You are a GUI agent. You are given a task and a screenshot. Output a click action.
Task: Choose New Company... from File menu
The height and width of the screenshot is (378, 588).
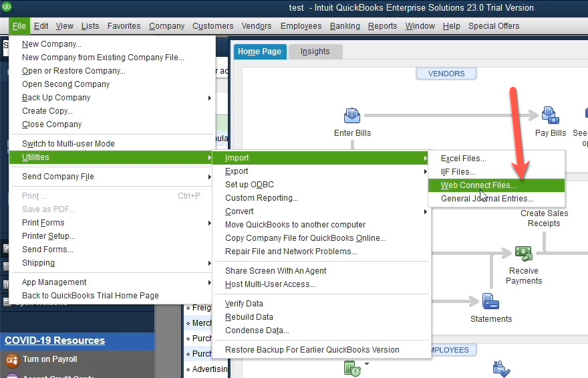112,44
